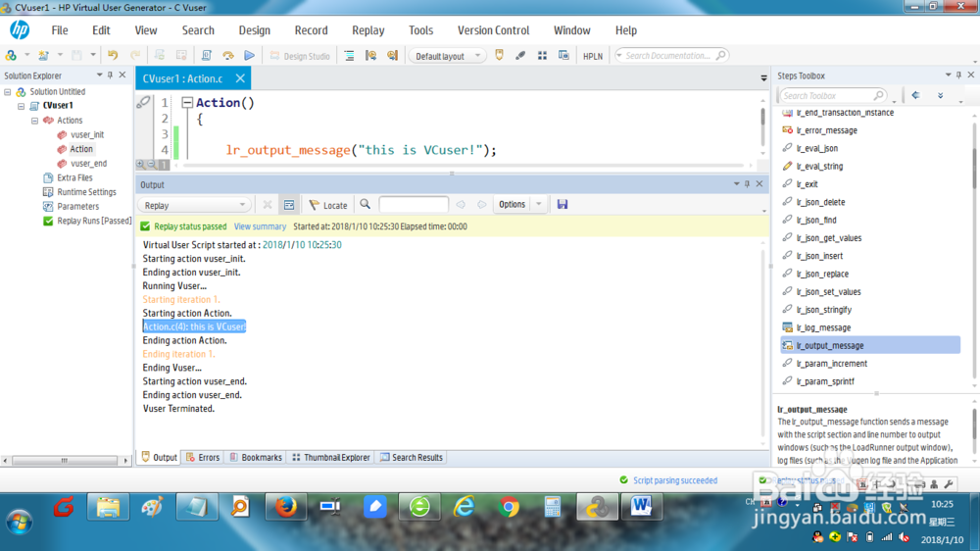Click the Replay play button in toolbar

pos(249,56)
